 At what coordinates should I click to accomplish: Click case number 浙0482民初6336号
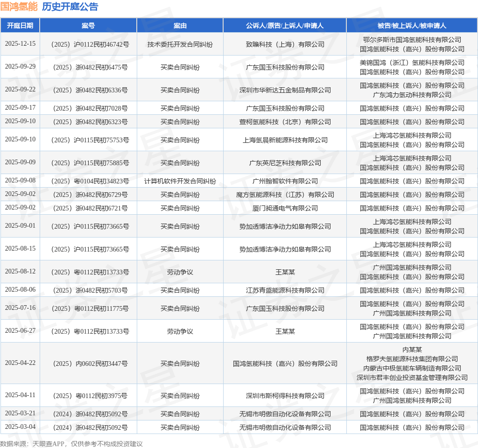click(90, 90)
